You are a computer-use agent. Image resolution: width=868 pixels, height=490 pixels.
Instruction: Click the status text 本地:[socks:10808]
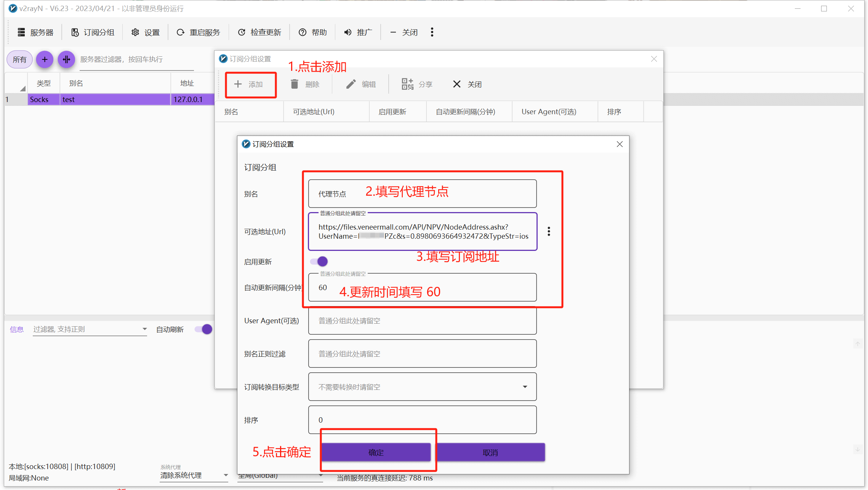tap(62, 466)
